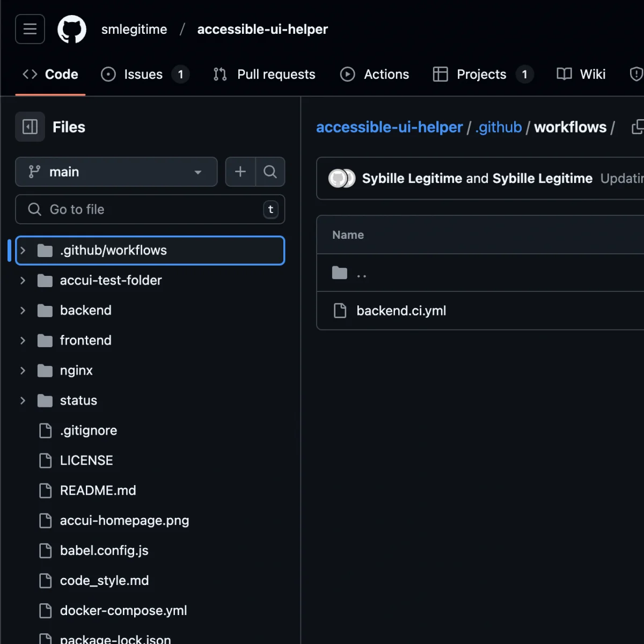This screenshot has height=644, width=644.
Task: Click the GitHub Octocat logo
Action: 72,29
